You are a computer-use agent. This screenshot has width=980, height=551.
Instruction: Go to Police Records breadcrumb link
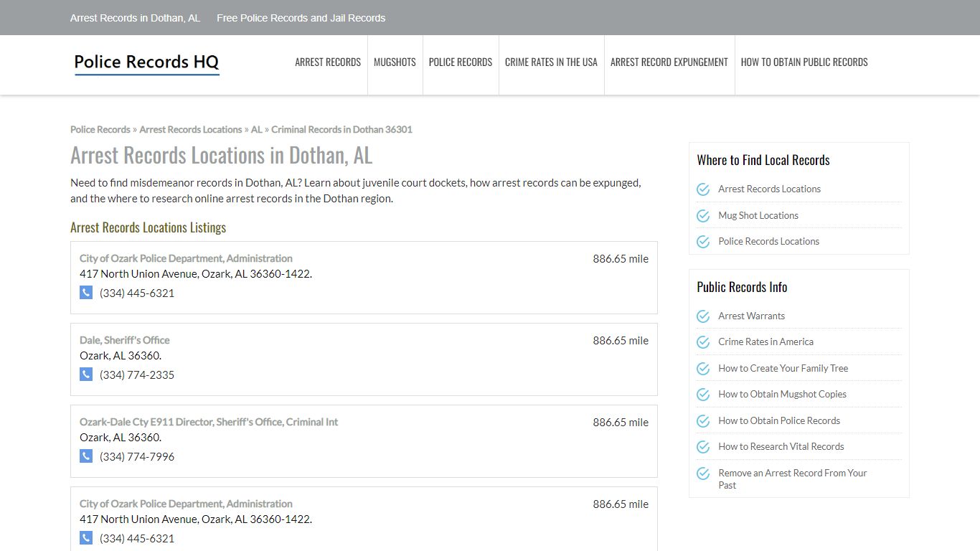pos(100,130)
